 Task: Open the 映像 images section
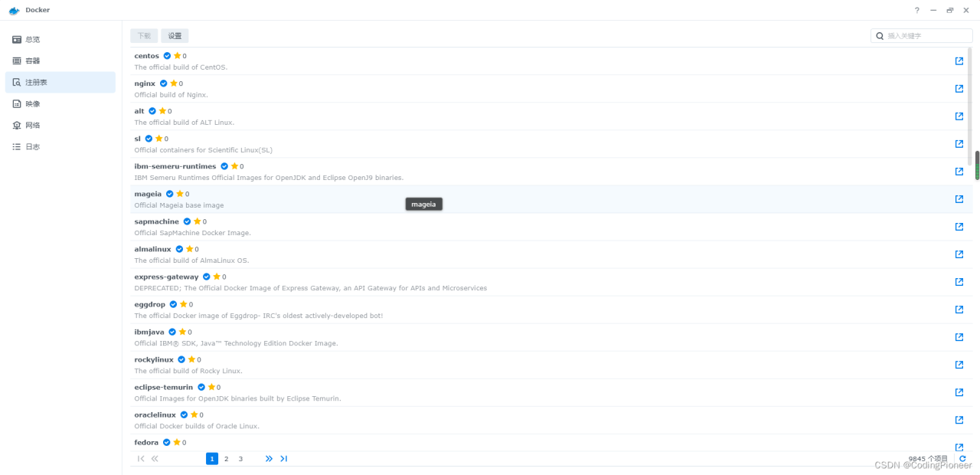60,103
